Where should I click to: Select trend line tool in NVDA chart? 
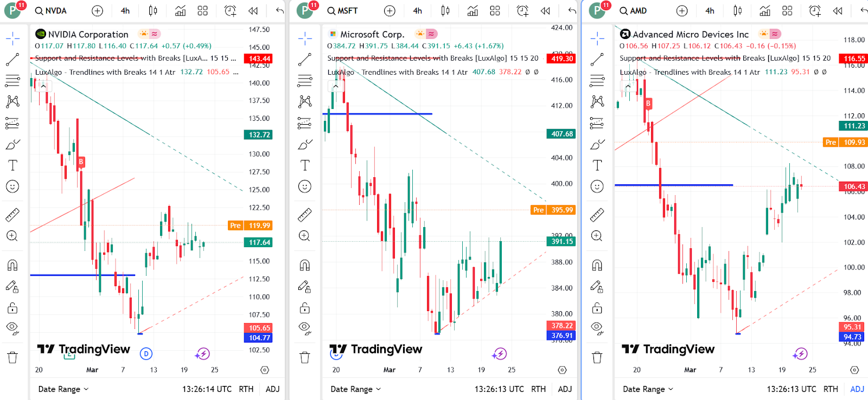point(12,60)
